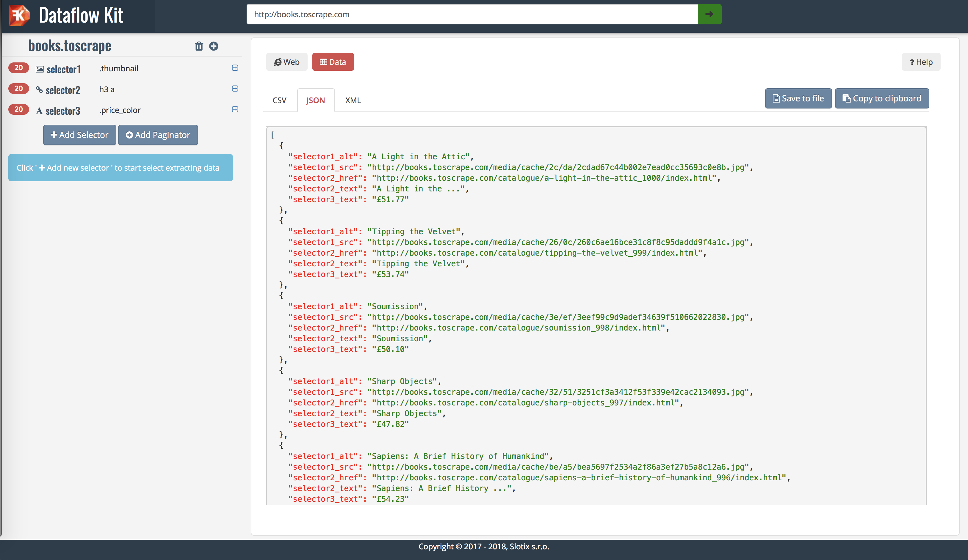Viewport: 968px width, 560px height.
Task: Click the "Soumission" alt value
Action: coord(395,306)
